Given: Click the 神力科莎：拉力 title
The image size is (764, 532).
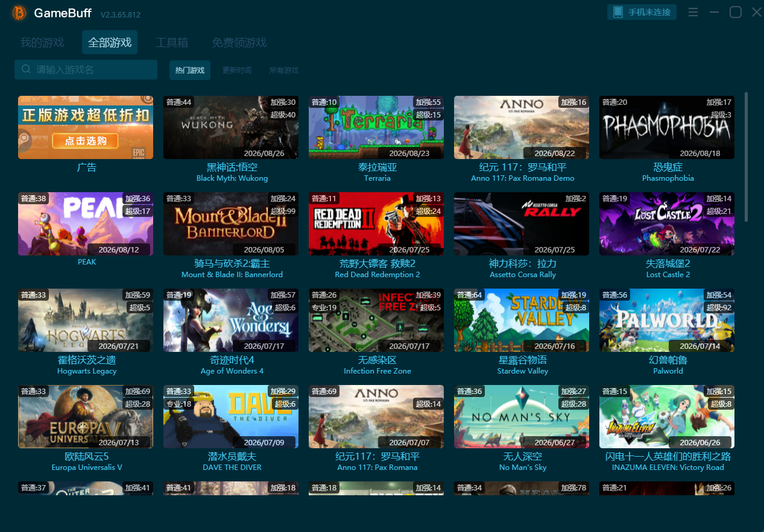Looking at the screenshot, I should click(x=523, y=263).
